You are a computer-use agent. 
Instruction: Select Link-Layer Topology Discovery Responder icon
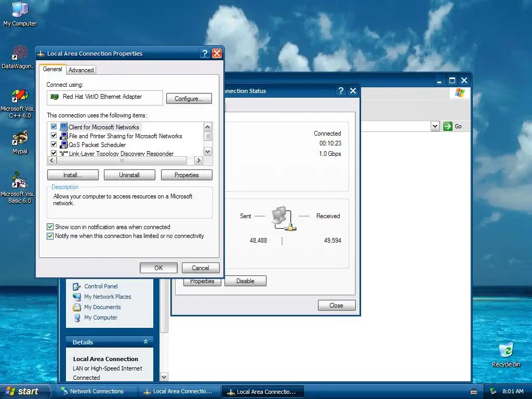pyautogui.click(x=64, y=153)
